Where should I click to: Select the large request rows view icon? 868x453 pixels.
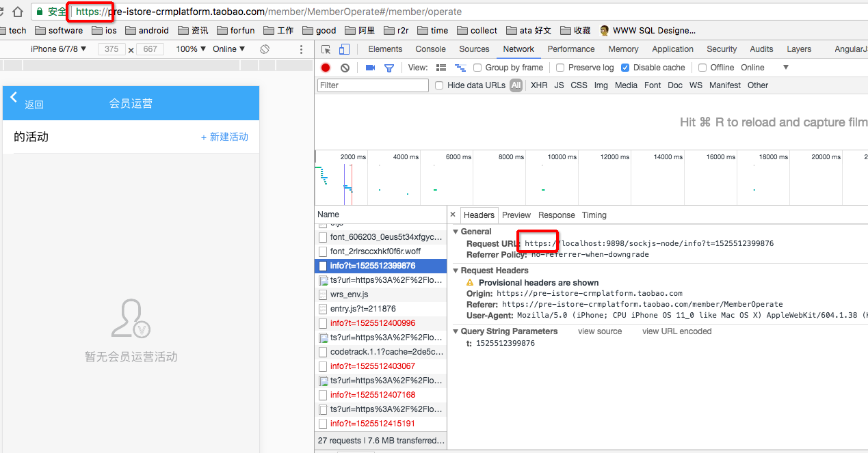pos(441,68)
